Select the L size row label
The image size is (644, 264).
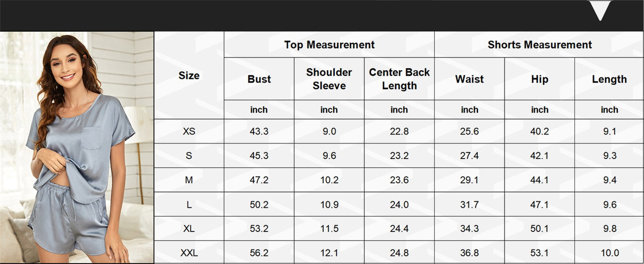tap(189, 205)
